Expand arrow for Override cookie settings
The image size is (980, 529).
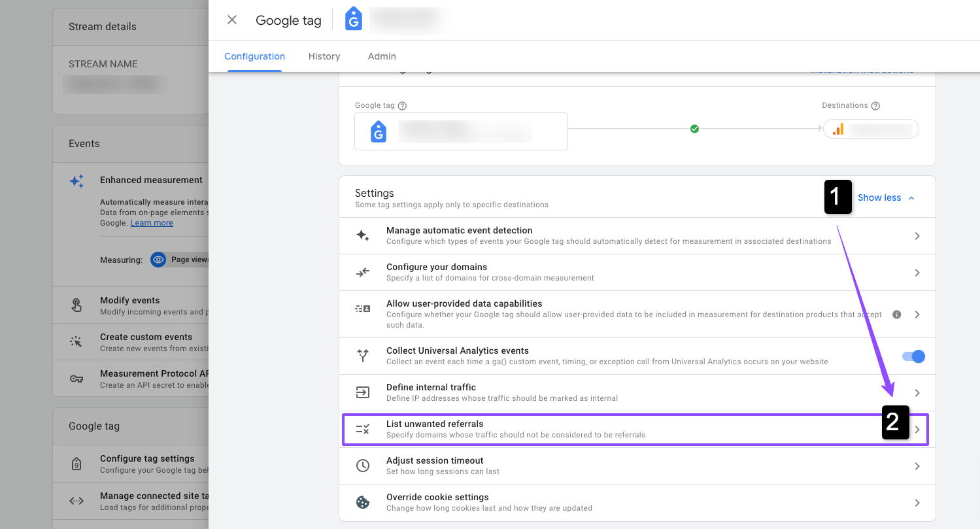tap(917, 503)
